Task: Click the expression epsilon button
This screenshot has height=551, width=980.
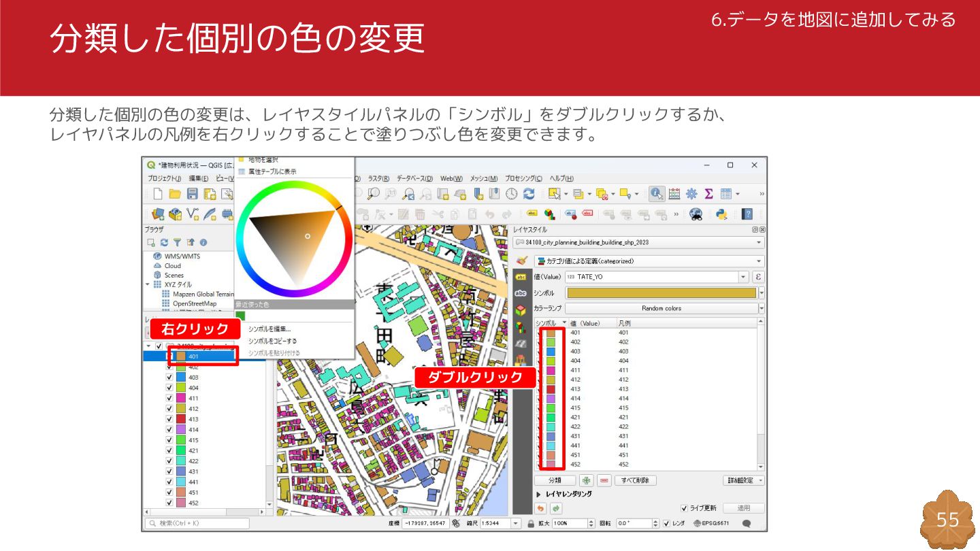Action: click(758, 277)
